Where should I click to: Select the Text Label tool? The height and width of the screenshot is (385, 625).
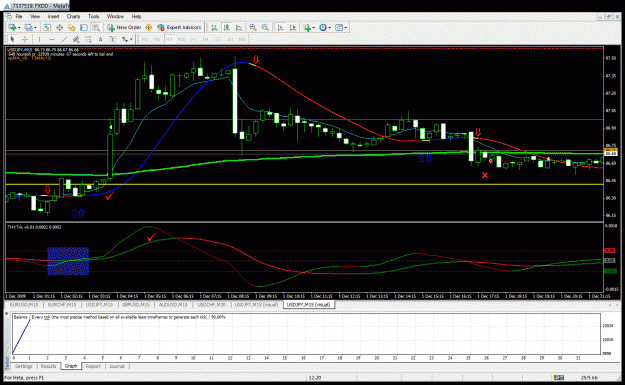(113, 39)
